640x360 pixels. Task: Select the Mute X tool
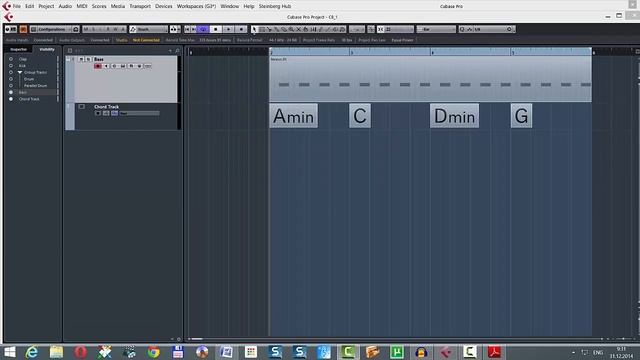(299, 29)
